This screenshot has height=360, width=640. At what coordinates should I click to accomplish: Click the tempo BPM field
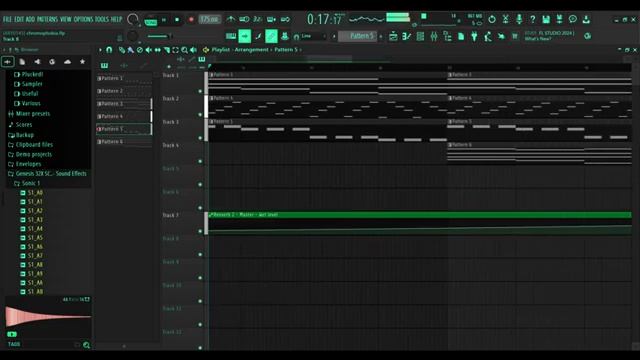point(209,19)
